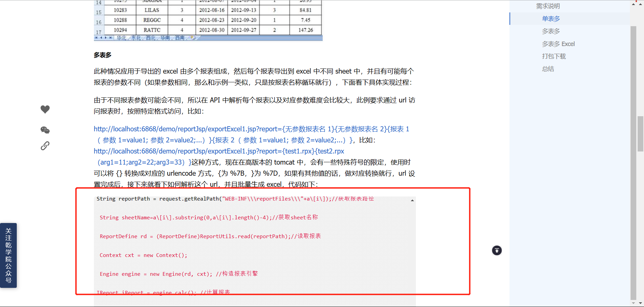Click the code line starting with String sheetName

[209, 218]
